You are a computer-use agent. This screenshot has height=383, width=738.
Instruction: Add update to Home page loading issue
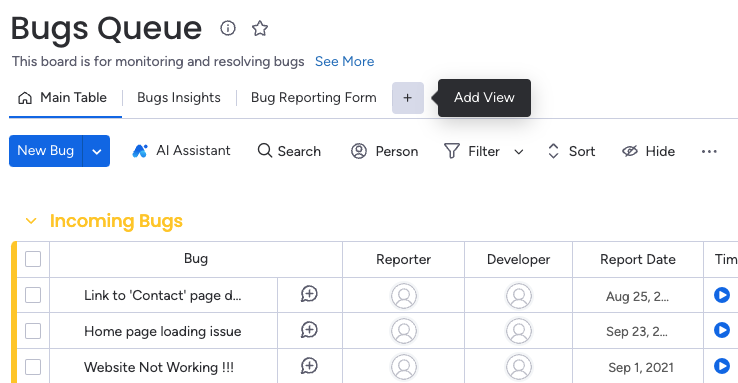(309, 330)
